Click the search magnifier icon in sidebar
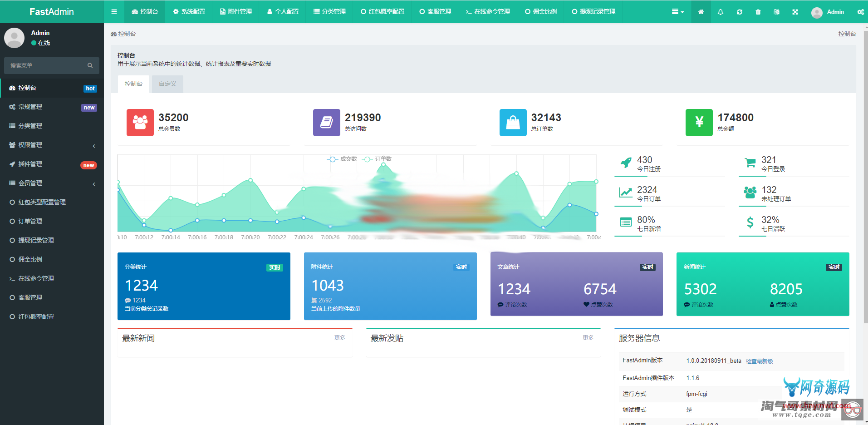868x425 pixels. 90,65
